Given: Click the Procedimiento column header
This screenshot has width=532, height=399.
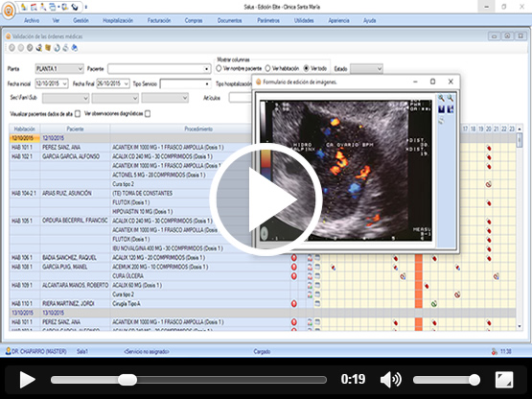Looking at the screenshot, I should click(x=198, y=129).
